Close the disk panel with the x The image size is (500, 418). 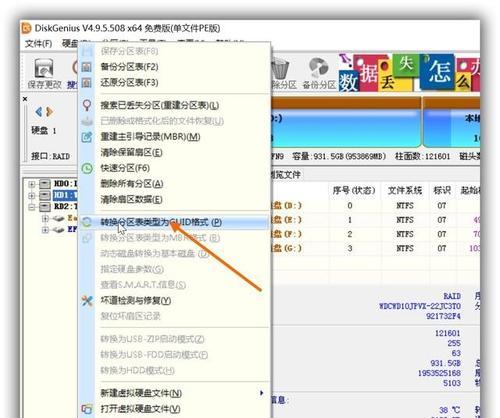[25, 99]
